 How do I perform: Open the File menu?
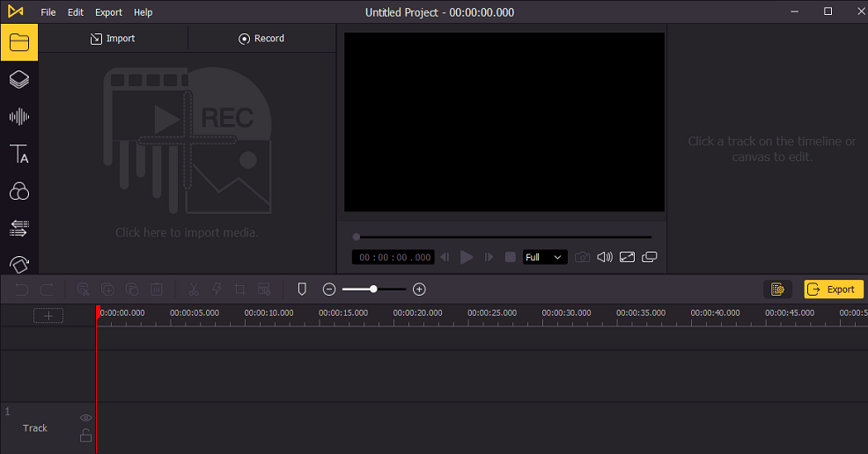click(x=48, y=12)
